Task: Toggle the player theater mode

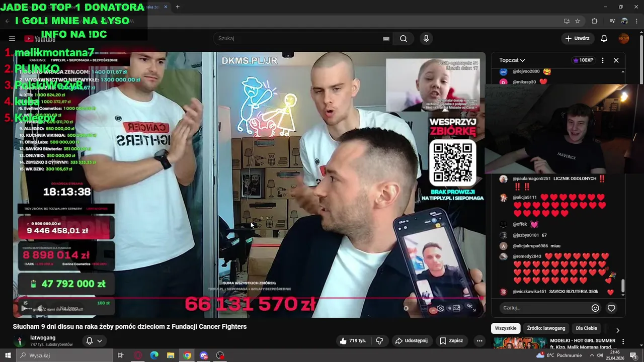Action: pos(456,308)
